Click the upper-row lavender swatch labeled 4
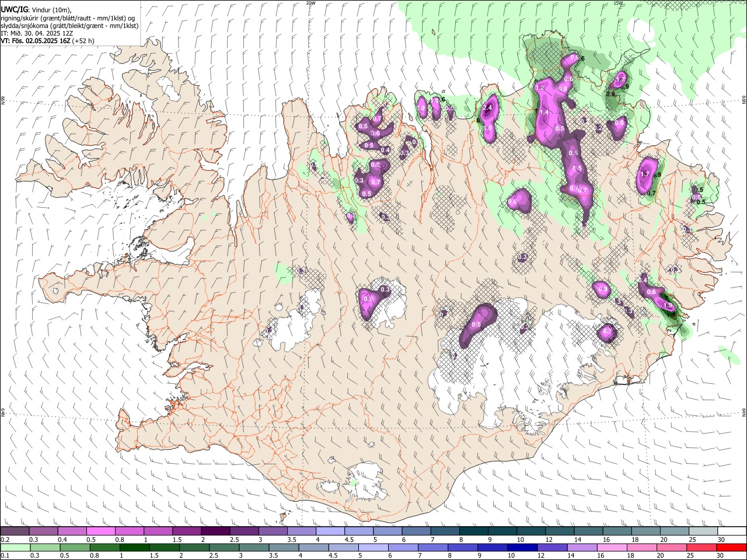747x560 pixels. (330, 531)
